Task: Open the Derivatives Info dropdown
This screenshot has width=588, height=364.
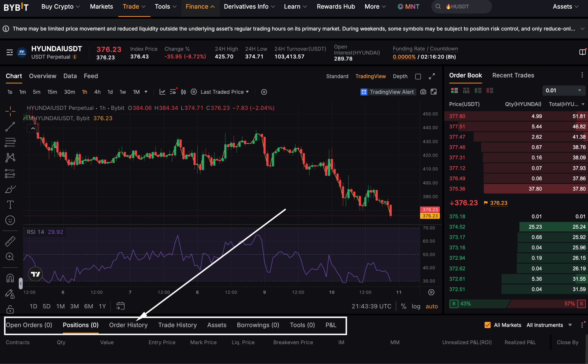Action: (249, 7)
